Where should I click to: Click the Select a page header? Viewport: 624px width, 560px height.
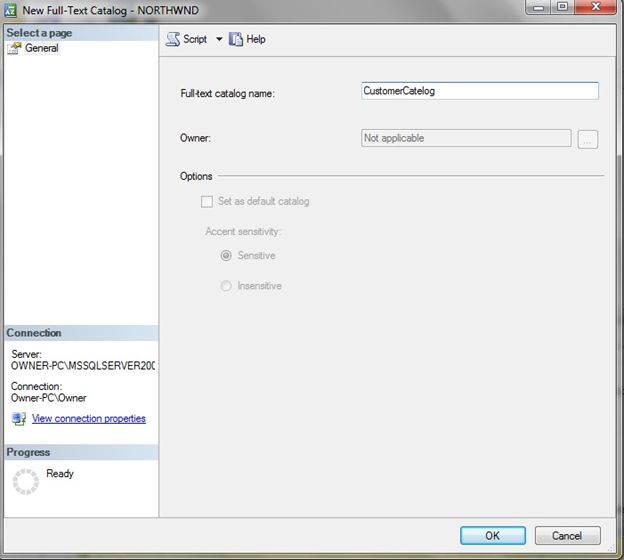(x=81, y=33)
